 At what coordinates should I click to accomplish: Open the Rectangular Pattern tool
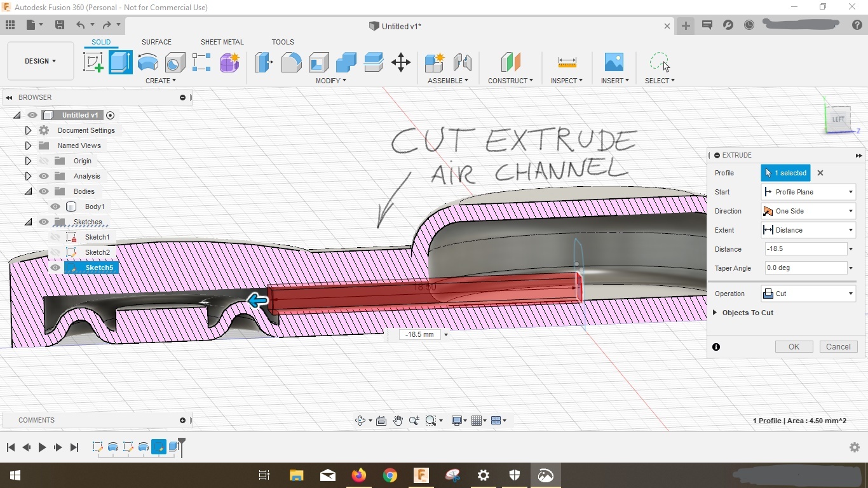tap(201, 62)
